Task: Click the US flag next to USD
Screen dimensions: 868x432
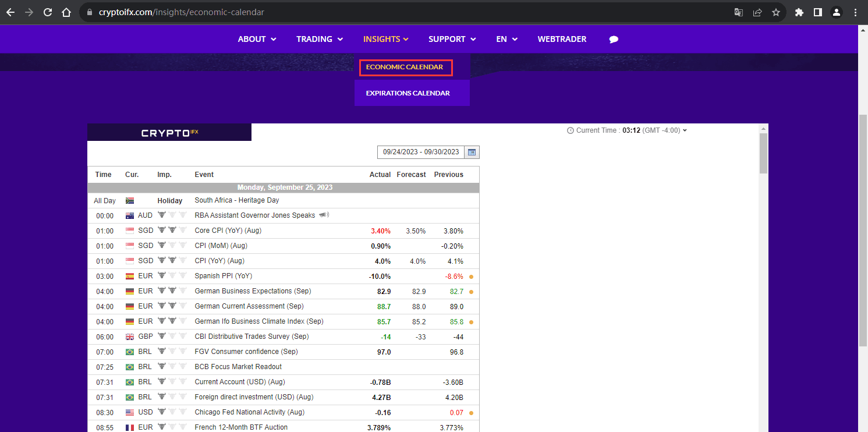Action: point(130,412)
